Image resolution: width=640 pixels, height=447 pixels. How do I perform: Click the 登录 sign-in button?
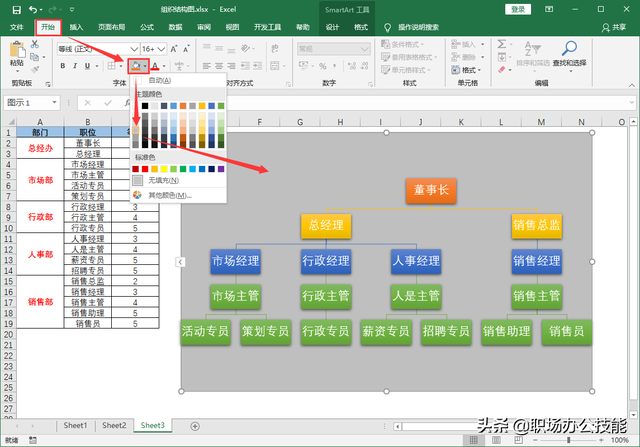tap(518, 9)
